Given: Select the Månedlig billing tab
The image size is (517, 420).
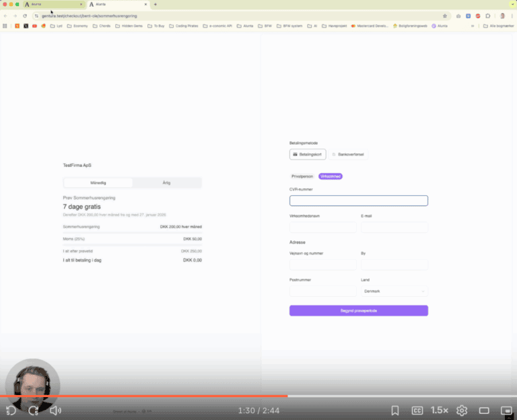Looking at the screenshot, I should (98, 182).
